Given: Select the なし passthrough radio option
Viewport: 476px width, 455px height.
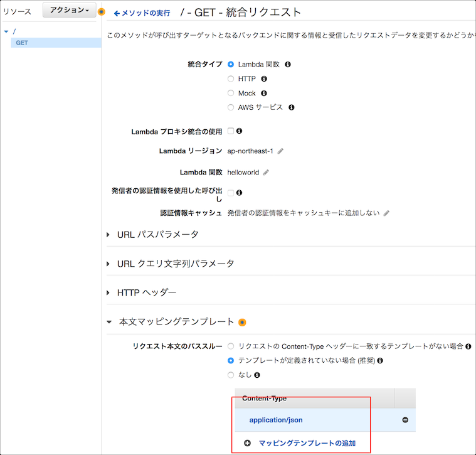Looking at the screenshot, I should pyautogui.click(x=231, y=375).
